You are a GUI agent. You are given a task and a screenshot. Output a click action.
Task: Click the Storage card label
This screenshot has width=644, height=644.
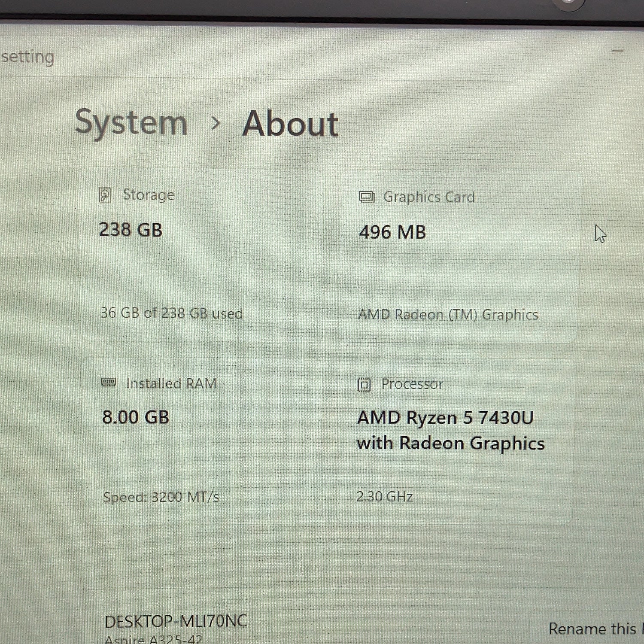[149, 195]
